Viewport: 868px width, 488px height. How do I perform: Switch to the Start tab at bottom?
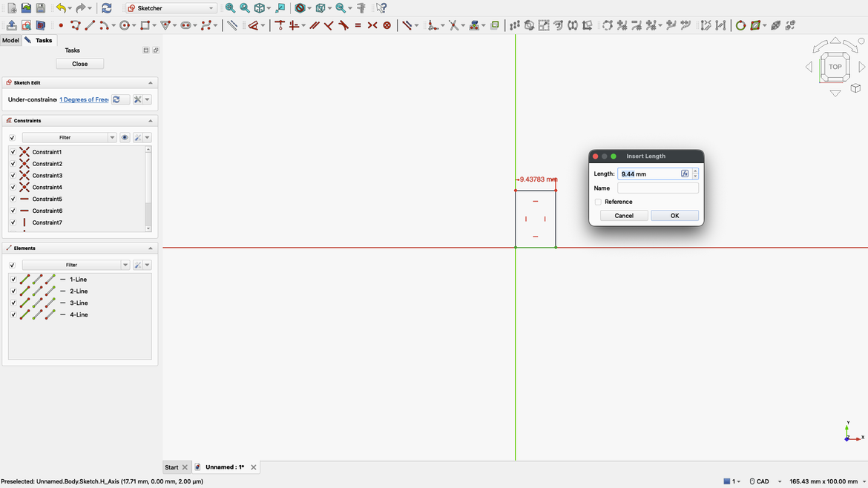point(171,467)
